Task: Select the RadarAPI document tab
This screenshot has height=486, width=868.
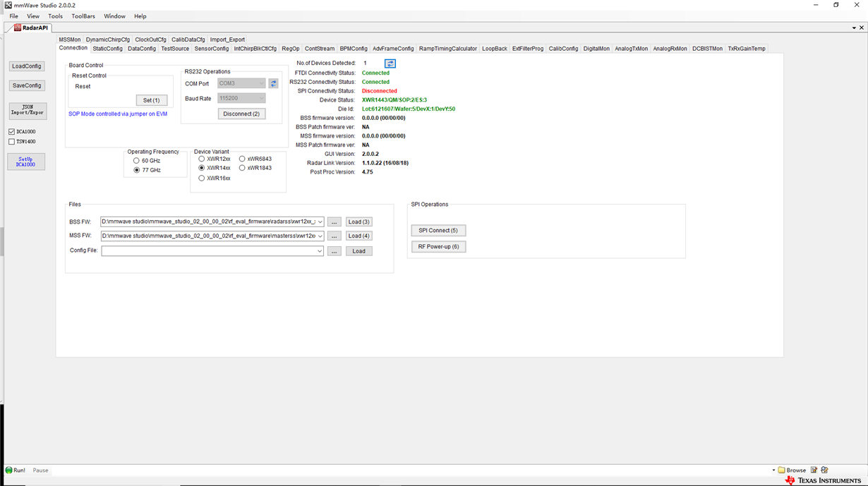Action: tap(31, 28)
